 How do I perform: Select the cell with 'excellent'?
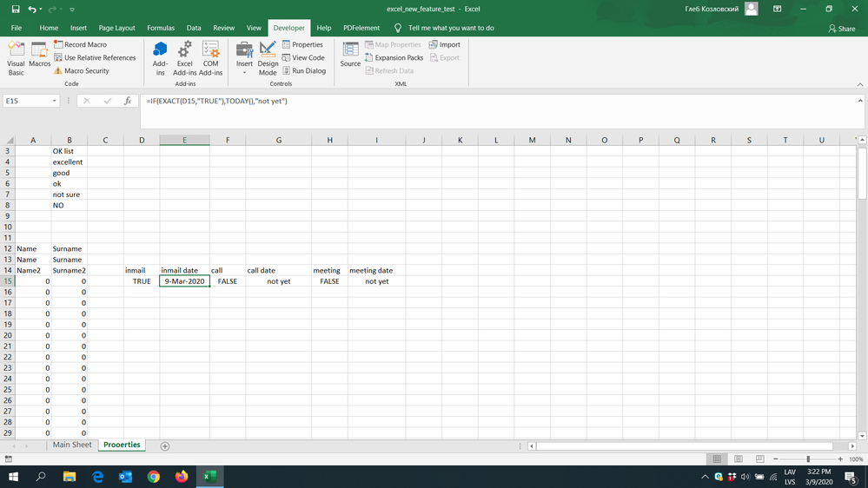(x=70, y=162)
